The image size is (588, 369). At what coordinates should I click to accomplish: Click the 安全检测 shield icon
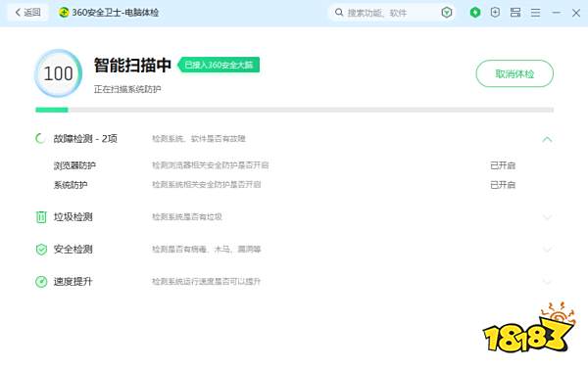41,250
